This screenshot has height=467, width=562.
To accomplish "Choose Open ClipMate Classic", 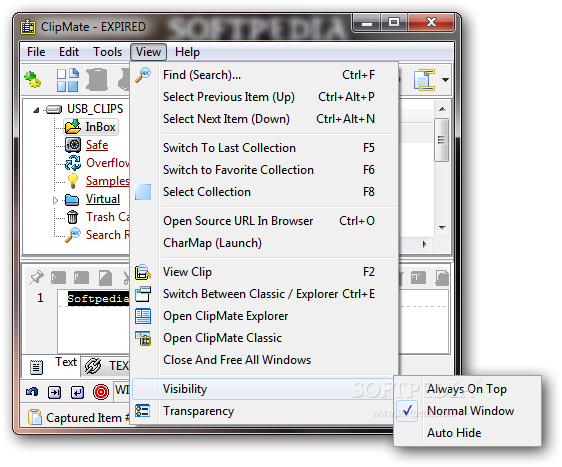I will coord(265,338).
